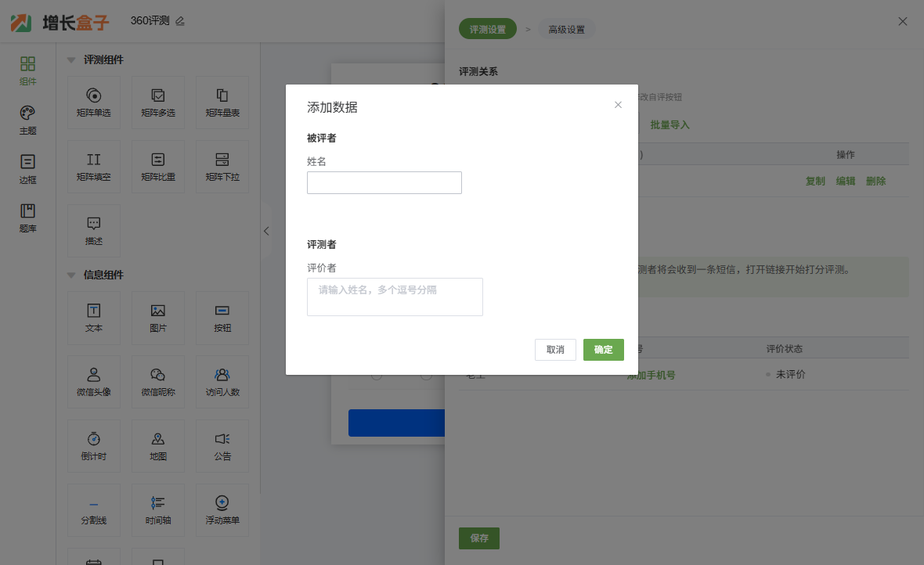Insert a 分割线 divider component
Viewport: 924px width, 565px height.
tap(94, 510)
